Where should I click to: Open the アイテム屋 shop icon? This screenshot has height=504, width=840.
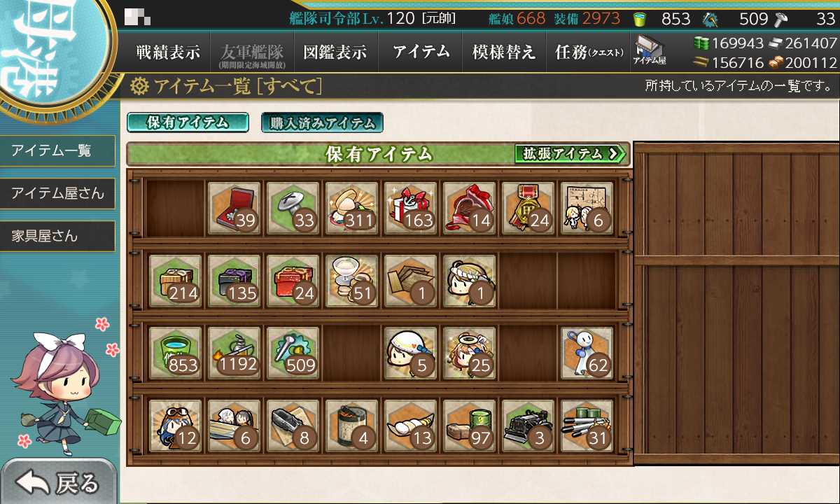point(650,51)
